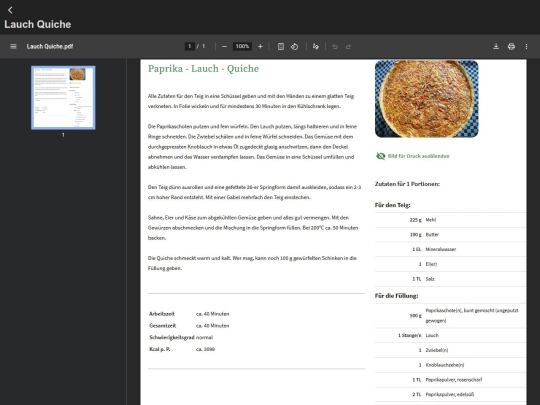This screenshot has height=405, width=540.
Task: Zoom in with the plus button
Action: 260,46
